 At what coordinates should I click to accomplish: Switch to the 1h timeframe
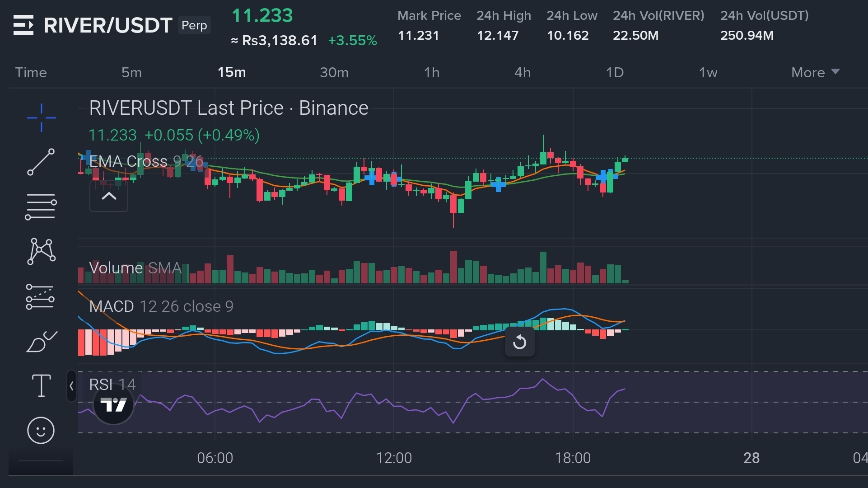point(431,72)
